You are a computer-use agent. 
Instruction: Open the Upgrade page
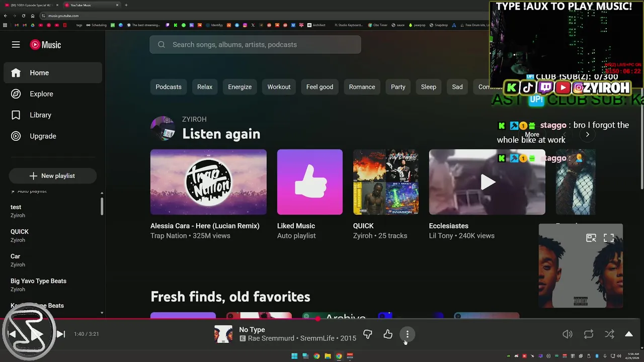click(53, 136)
